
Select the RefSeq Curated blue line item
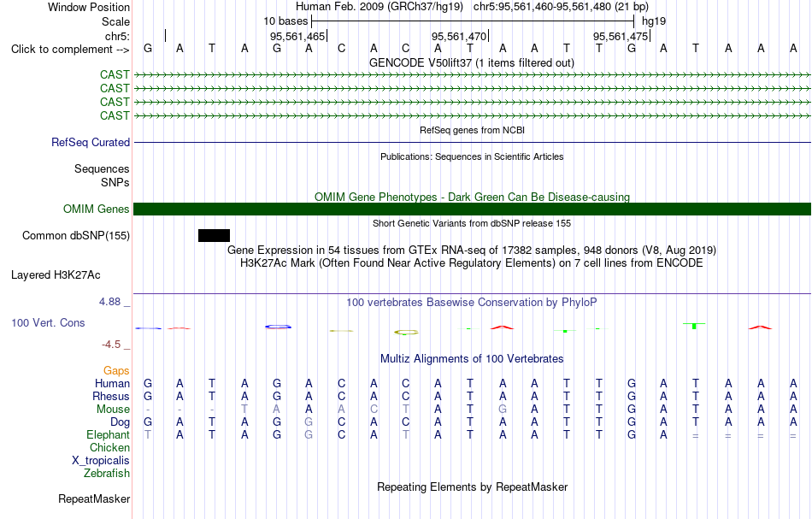tap(473, 143)
